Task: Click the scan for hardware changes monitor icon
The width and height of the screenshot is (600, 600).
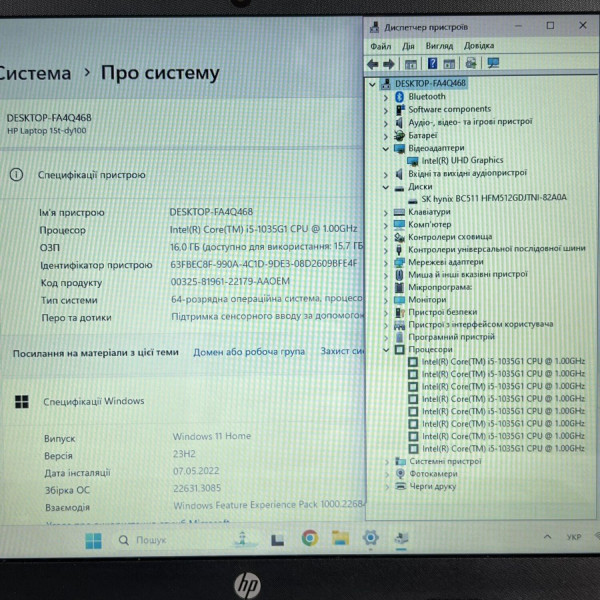Action: [493, 63]
